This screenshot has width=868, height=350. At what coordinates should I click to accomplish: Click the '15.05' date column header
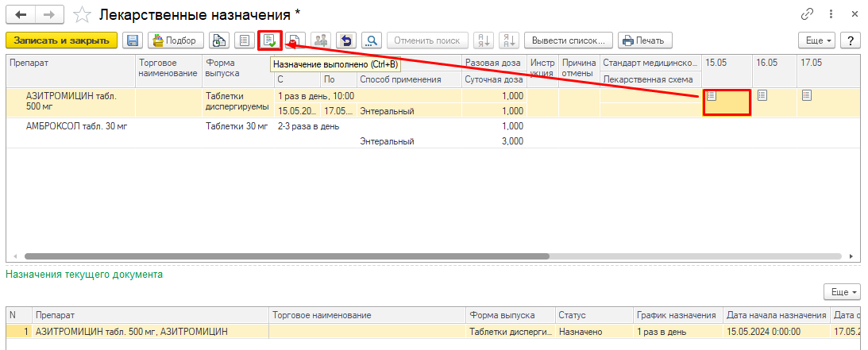tap(728, 71)
